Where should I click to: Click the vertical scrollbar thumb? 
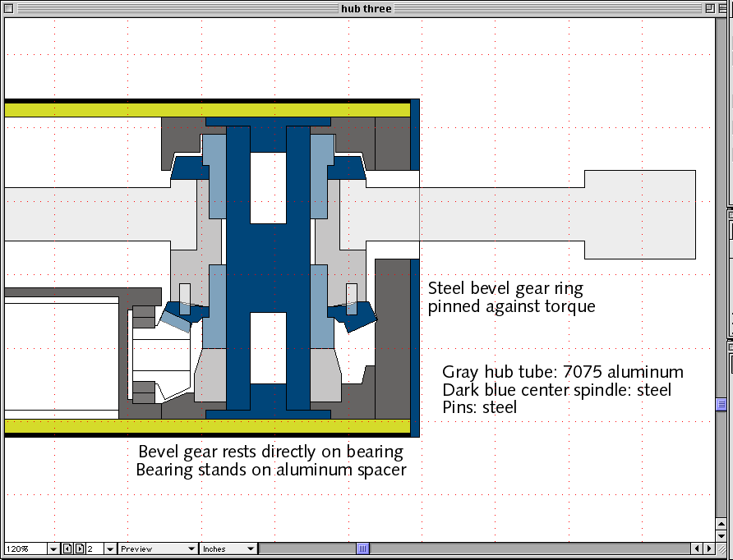[721, 405]
